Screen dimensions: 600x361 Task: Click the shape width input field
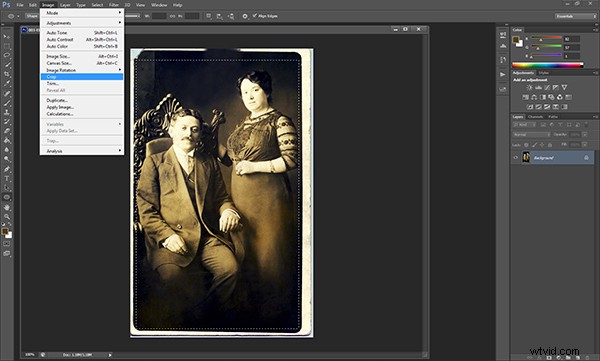159,16
